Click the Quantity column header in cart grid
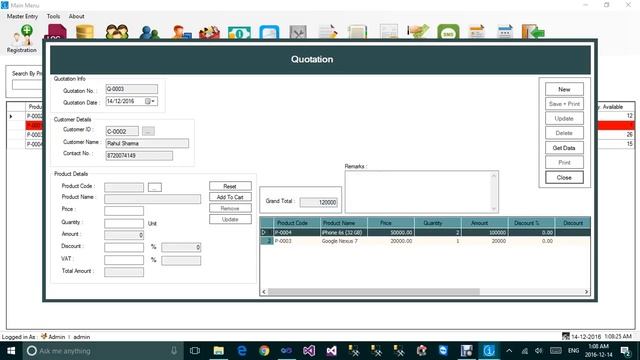Screen dimensions: 640x360 [437, 223]
